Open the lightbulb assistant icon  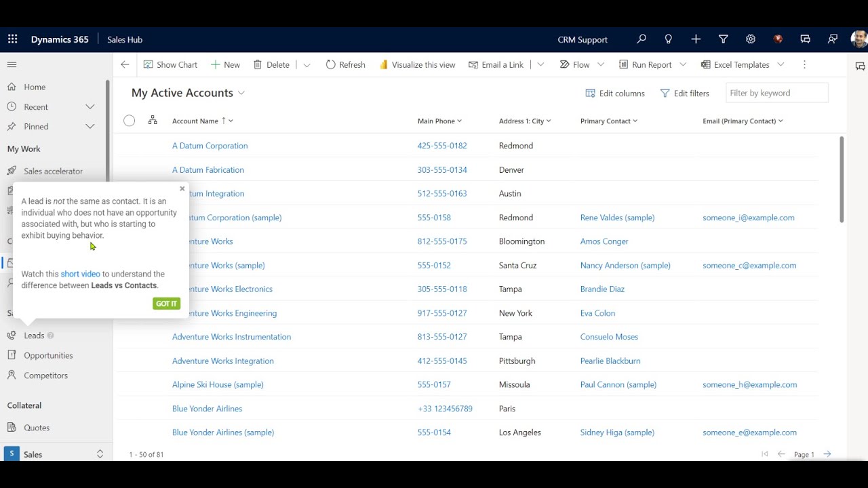pyautogui.click(x=669, y=39)
